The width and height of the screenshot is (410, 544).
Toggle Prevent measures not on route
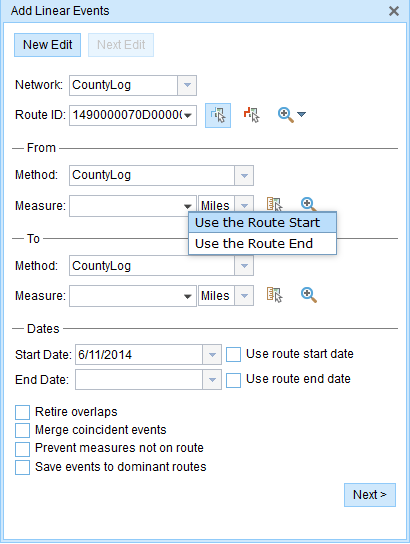coord(22,449)
